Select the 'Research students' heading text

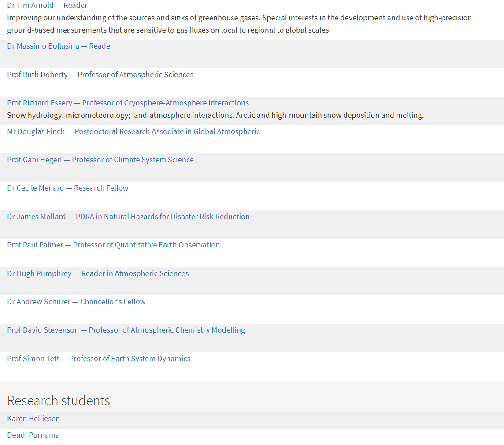(x=59, y=401)
